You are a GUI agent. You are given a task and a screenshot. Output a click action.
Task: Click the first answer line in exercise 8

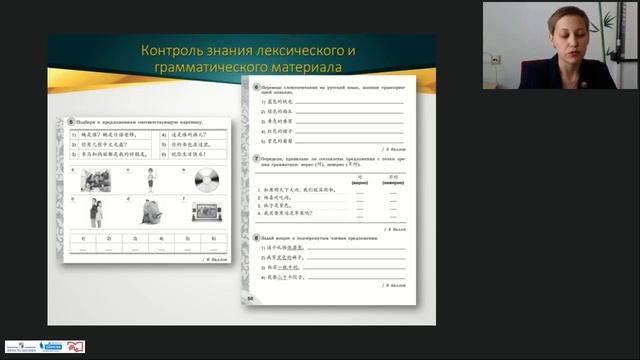click(356, 248)
